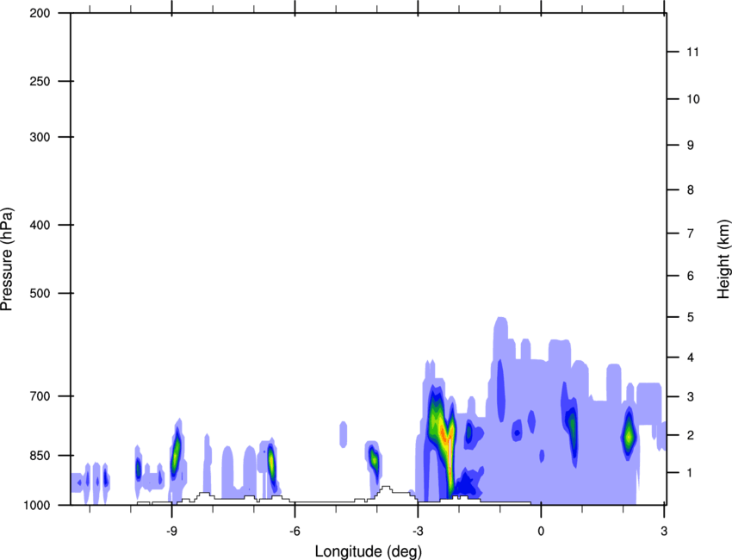Pick the 8 km height tick label
The image size is (732, 560).
pos(691,190)
